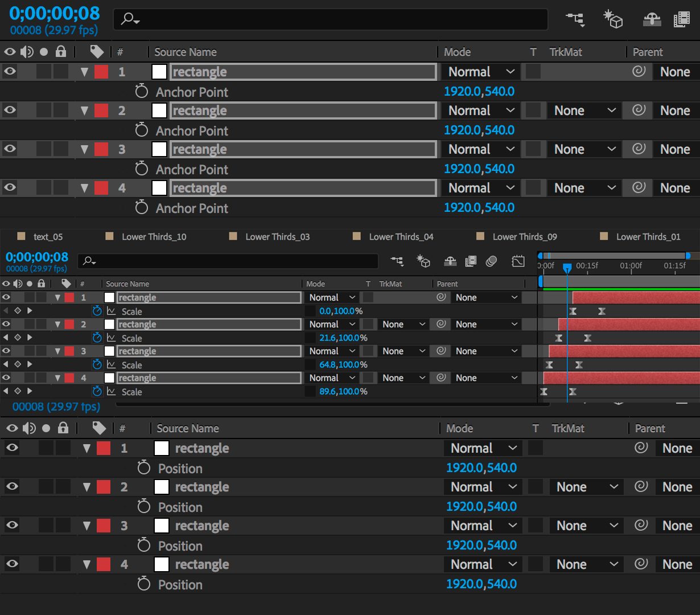700x615 pixels.
Task: Click parent pick whip of layer 2 in Anchor Point panel
Action: pyautogui.click(x=639, y=110)
